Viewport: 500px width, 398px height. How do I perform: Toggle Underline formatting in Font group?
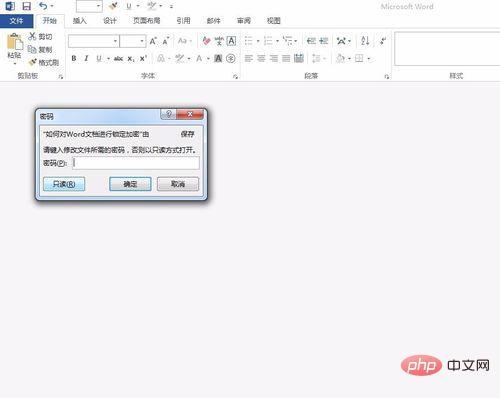coord(99,59)
